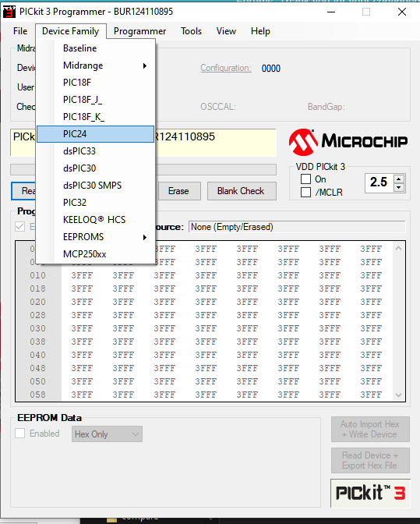Toggle Program Memory Enabled checkbox
The image size is (420, 524).
point(20,227)
